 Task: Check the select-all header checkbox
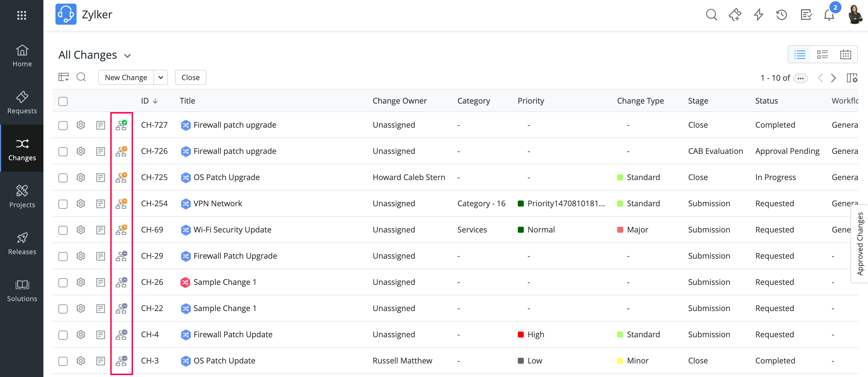coord(63,101)
